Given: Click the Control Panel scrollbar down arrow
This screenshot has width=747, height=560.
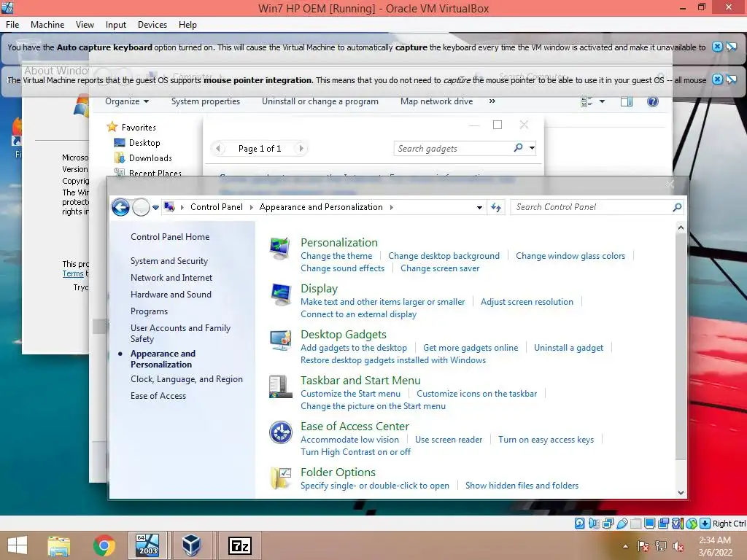Looking at the screenshot, I should [x=681, y=493].
